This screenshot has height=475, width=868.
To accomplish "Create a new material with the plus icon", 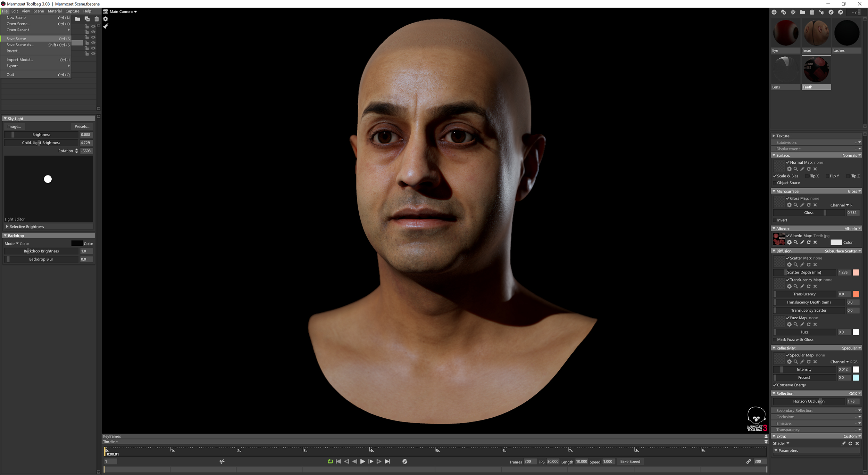I will pyautogui.click(x=774, y=13).
